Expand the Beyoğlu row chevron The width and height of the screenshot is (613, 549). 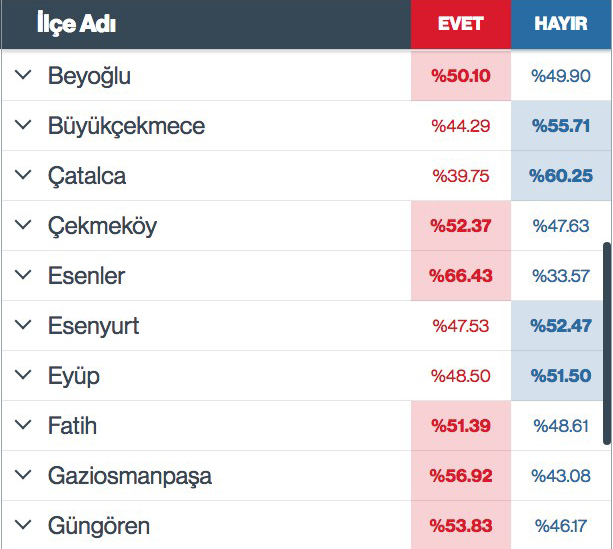tap(23, 75)
